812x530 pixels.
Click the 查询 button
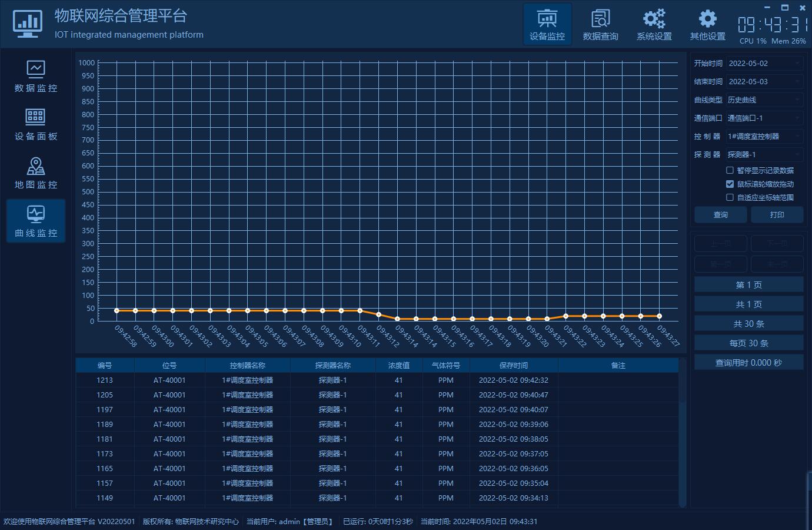point(721,215)
